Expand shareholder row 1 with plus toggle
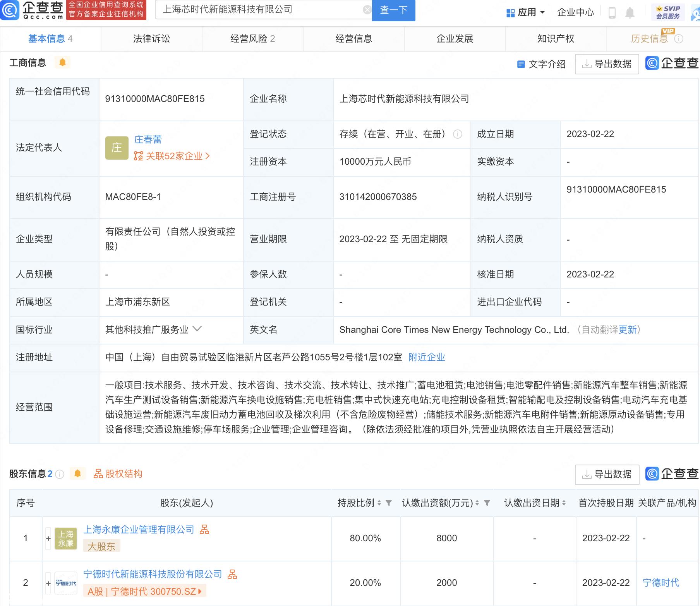700x606 pixels. pos(48,539)
